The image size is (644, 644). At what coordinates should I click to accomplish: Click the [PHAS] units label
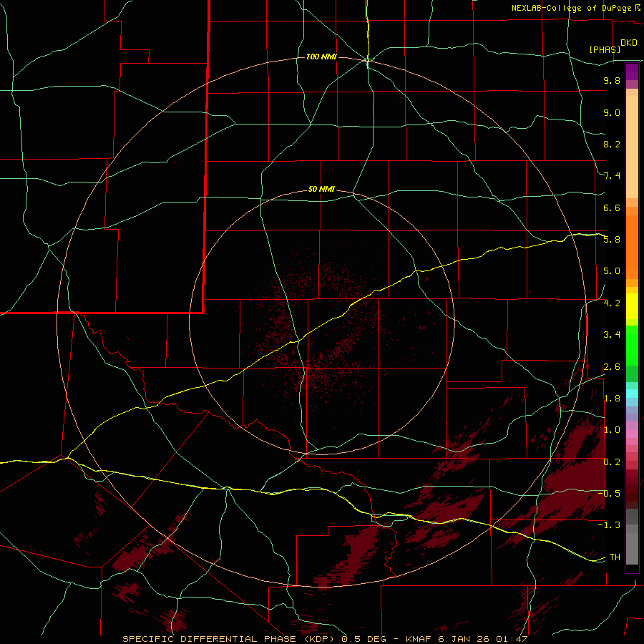(x=605, y=50)
